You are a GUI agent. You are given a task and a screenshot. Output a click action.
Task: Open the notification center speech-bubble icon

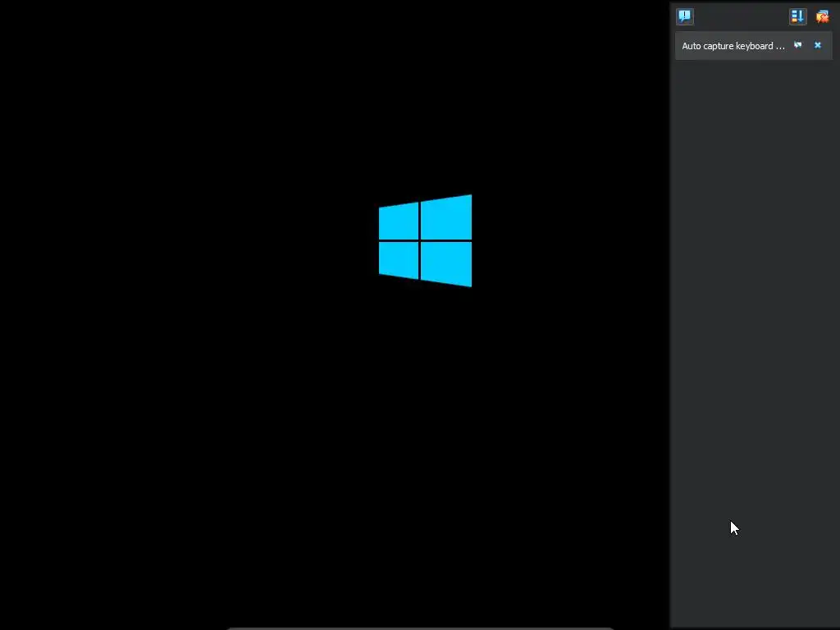(685, 16)
